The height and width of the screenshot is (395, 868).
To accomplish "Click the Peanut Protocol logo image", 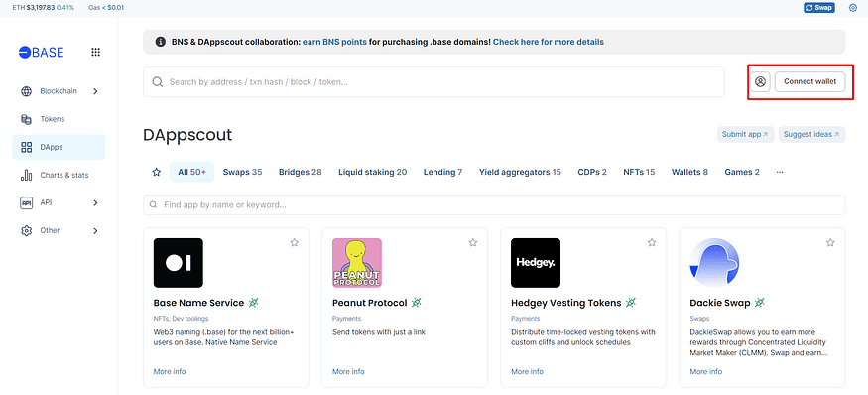I will pos(357,263).
